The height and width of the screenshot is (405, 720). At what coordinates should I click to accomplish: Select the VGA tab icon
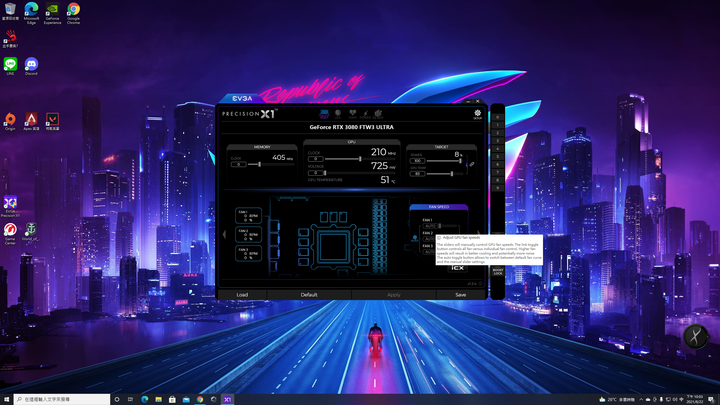click(324, 113)
